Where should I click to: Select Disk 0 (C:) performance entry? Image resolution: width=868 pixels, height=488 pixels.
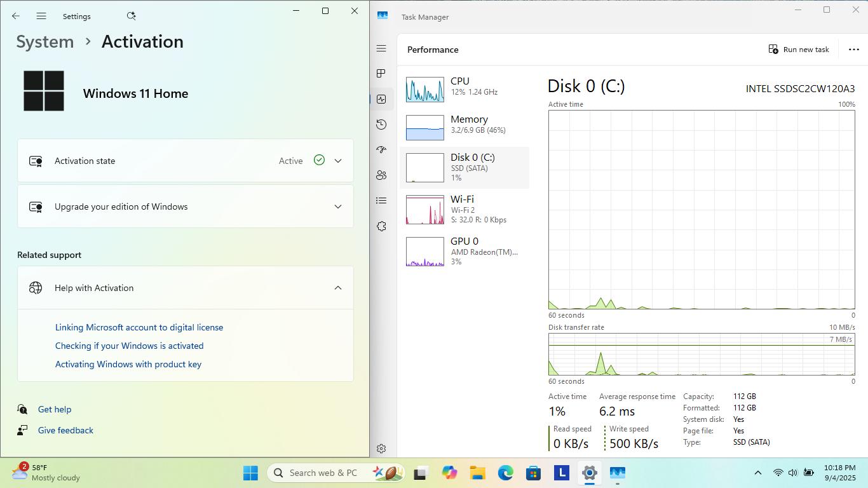(465, 168)
